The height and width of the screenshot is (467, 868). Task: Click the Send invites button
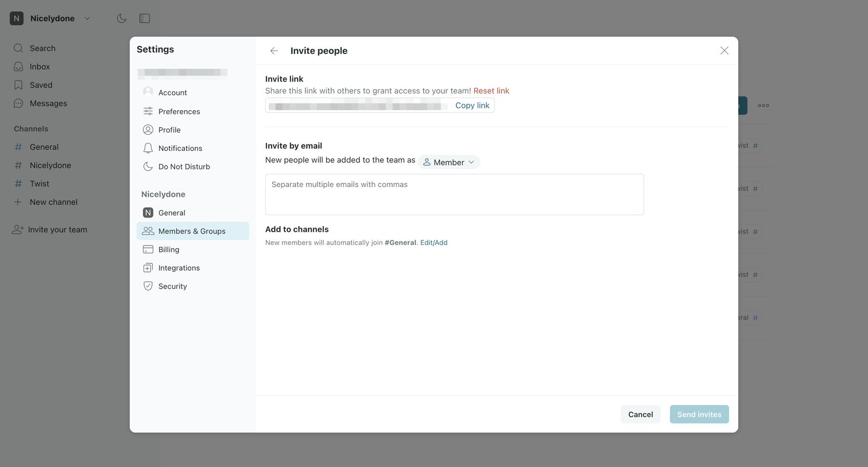(x=699, y=414)
